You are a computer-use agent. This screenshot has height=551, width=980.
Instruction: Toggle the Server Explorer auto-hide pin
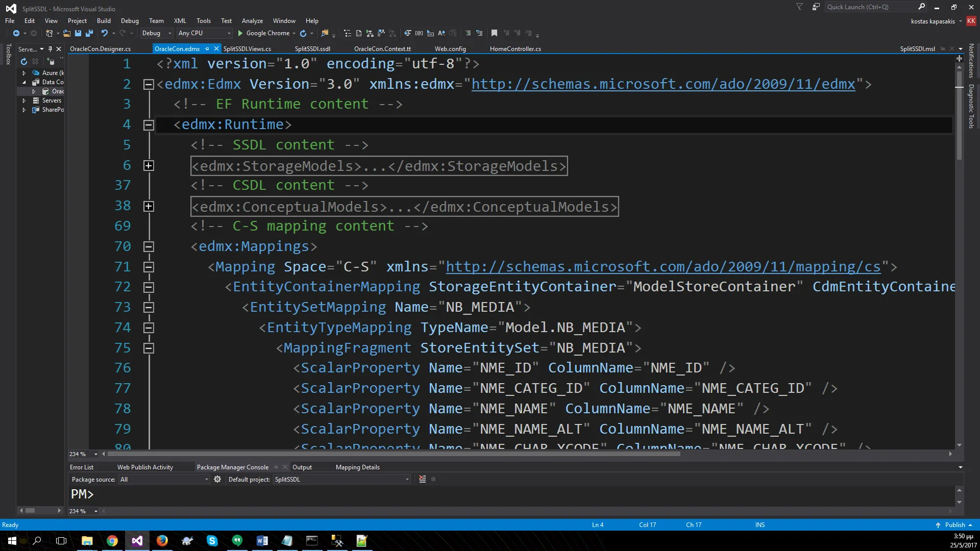coord(50,49)
